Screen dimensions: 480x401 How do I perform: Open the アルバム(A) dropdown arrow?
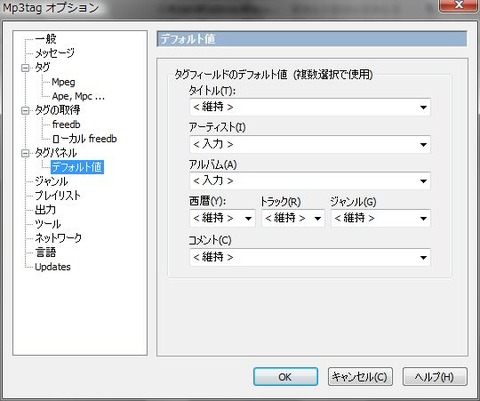click(423, 181)
